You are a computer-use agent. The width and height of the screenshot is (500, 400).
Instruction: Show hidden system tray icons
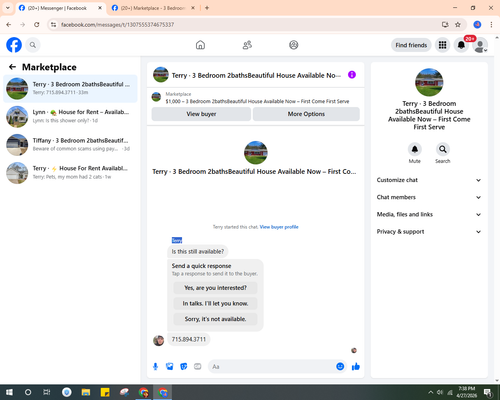pos(430,392)
